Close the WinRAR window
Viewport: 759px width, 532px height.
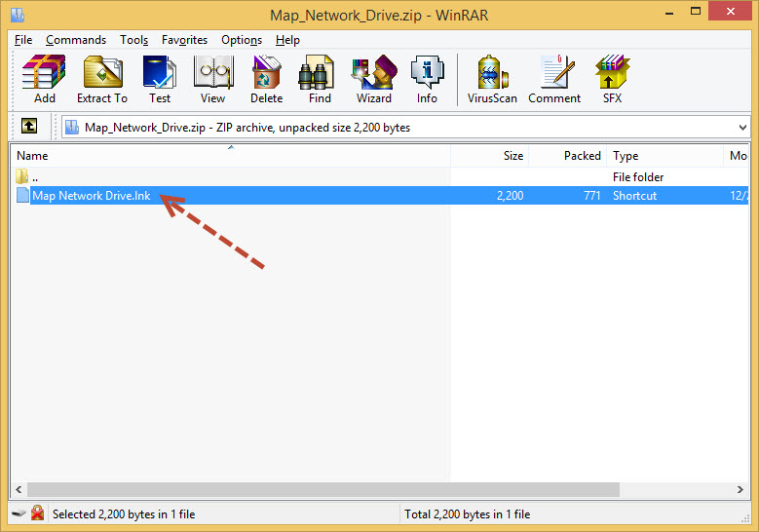click(x=730, y=11)
